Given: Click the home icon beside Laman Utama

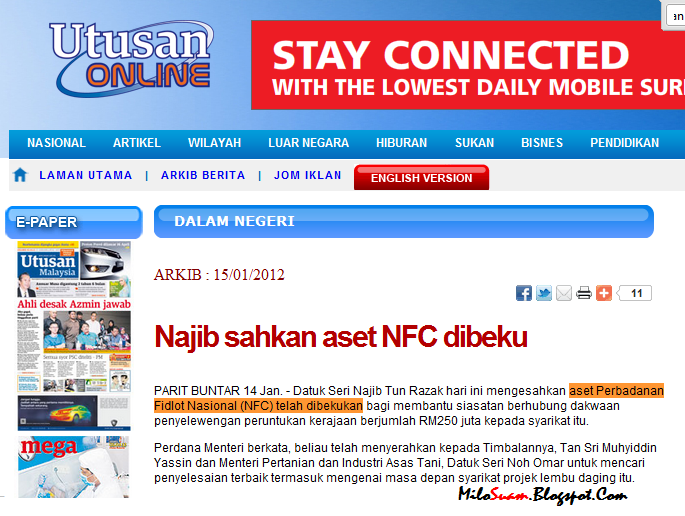Looking at the screenshot, I should [20, 175].
